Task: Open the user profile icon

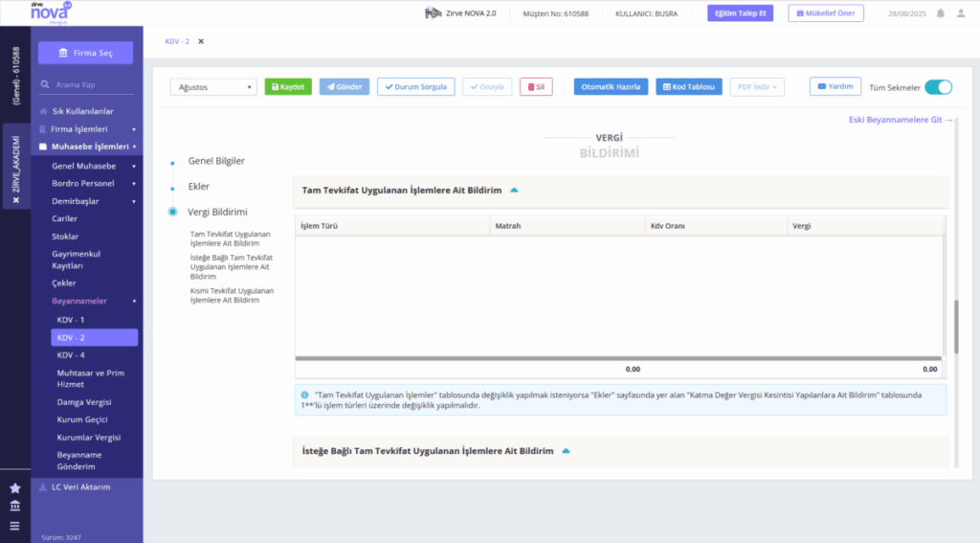Action: tap(961, 13)
